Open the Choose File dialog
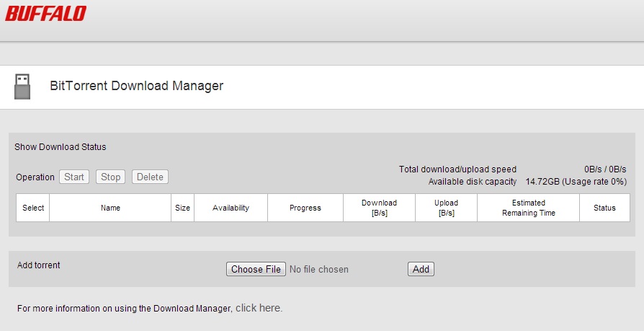The width and height of the screenshot is (644, 331). coord(256,269)
